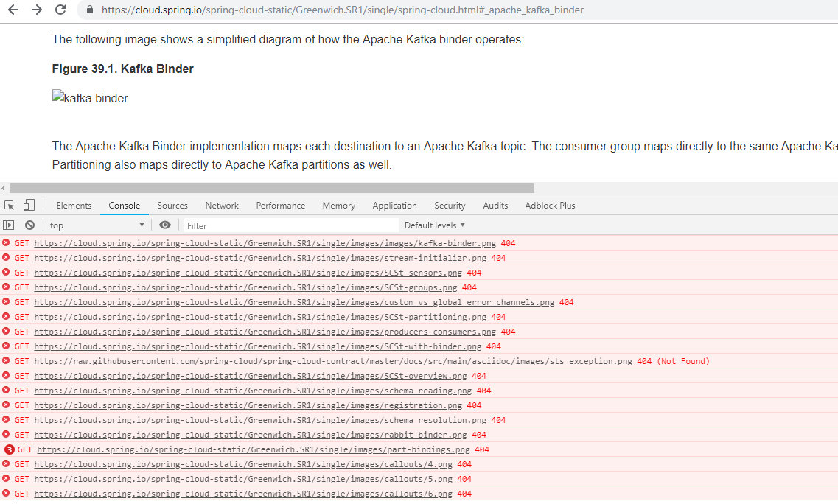Open the producers-consumers.png request link
Image resolution: width=838 pixels, height=504 pixels.
[x=265, y=332]
